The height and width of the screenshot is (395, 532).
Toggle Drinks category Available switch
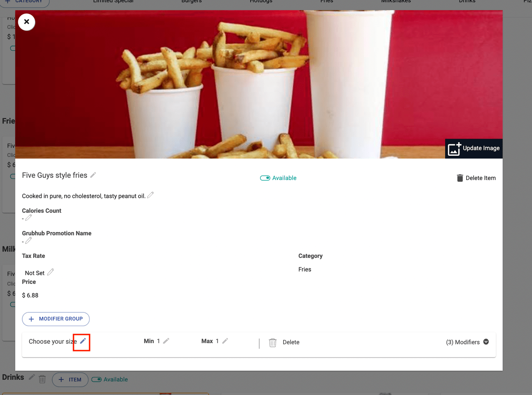click(97, 379)
